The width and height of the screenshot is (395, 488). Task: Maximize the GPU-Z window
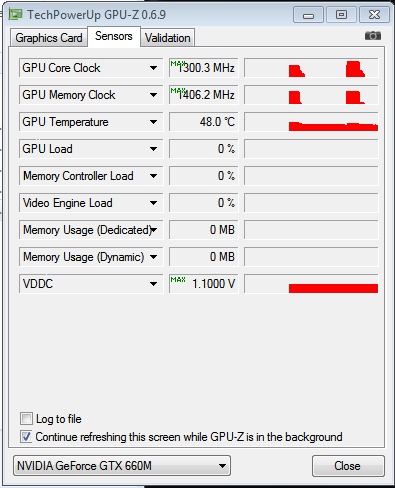[x=341, y=15]
